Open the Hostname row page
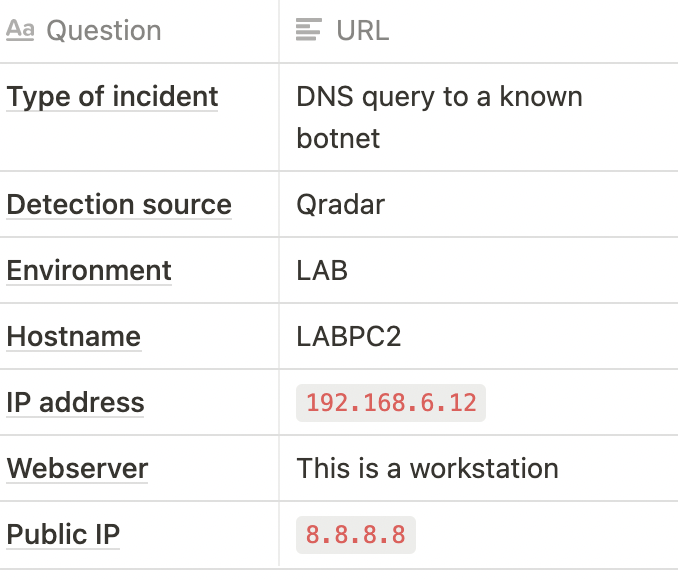The image size is (678, 580). [74, 336]
